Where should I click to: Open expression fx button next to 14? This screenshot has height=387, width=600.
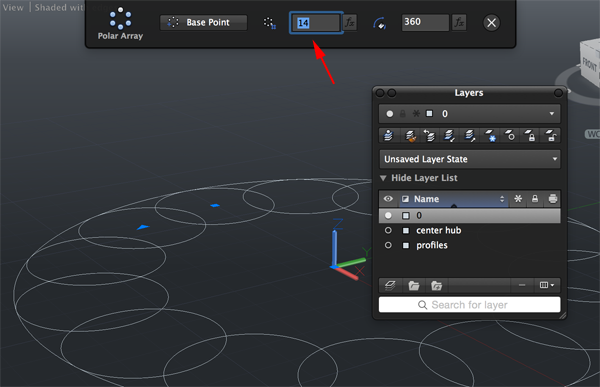pyautogui.click(x=350, y=23)
